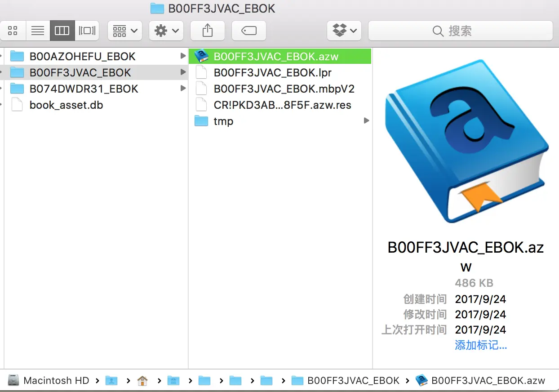The height and width of the screenshot is (392, 559).
Task: Select the B00AZOHEFU_EBOK folder
Action: coord(96,56)
